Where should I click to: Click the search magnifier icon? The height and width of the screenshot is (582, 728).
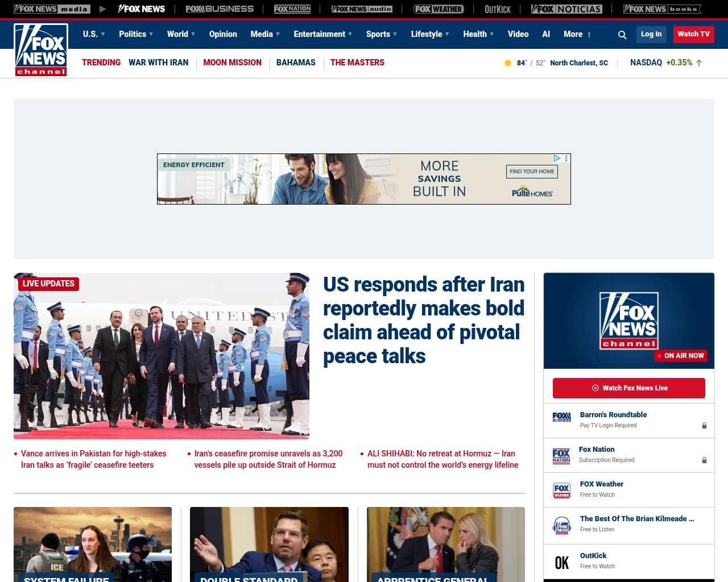click(x=622, y=35)
